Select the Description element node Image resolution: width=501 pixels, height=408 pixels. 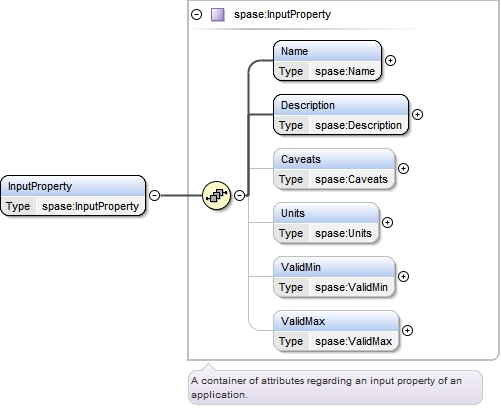pos(341,115)
